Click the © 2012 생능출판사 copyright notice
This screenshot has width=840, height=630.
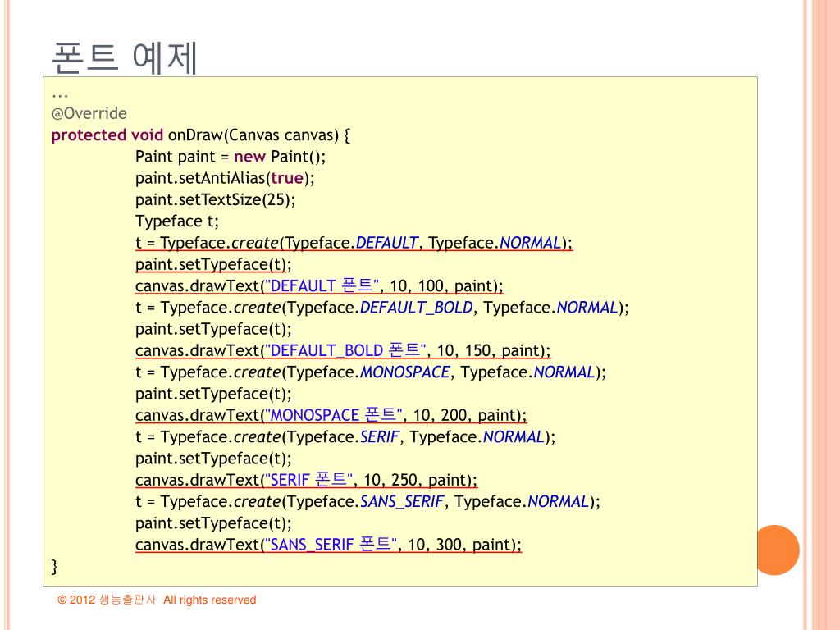[x=157, y=600]
